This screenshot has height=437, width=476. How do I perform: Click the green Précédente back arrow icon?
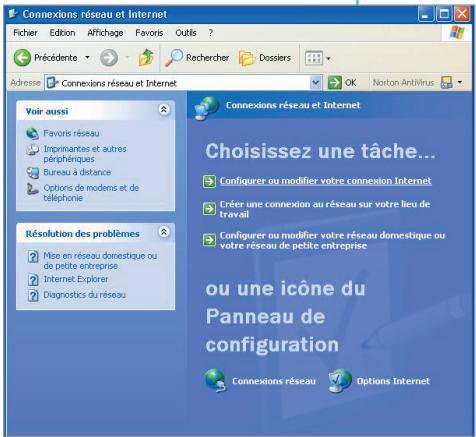click(x=22, y=58)
